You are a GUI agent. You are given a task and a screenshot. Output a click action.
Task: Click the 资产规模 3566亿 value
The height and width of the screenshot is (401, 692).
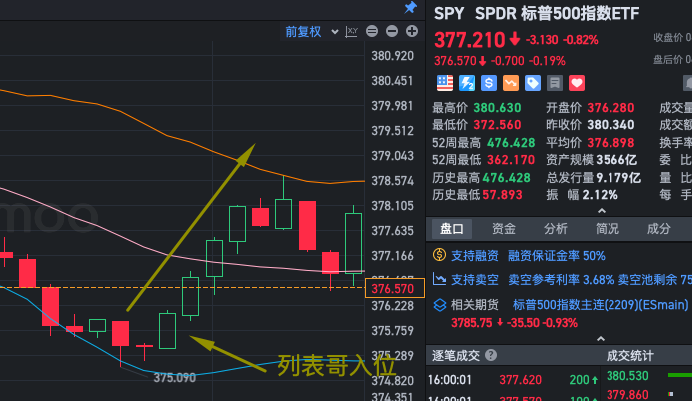coord(617,160)
